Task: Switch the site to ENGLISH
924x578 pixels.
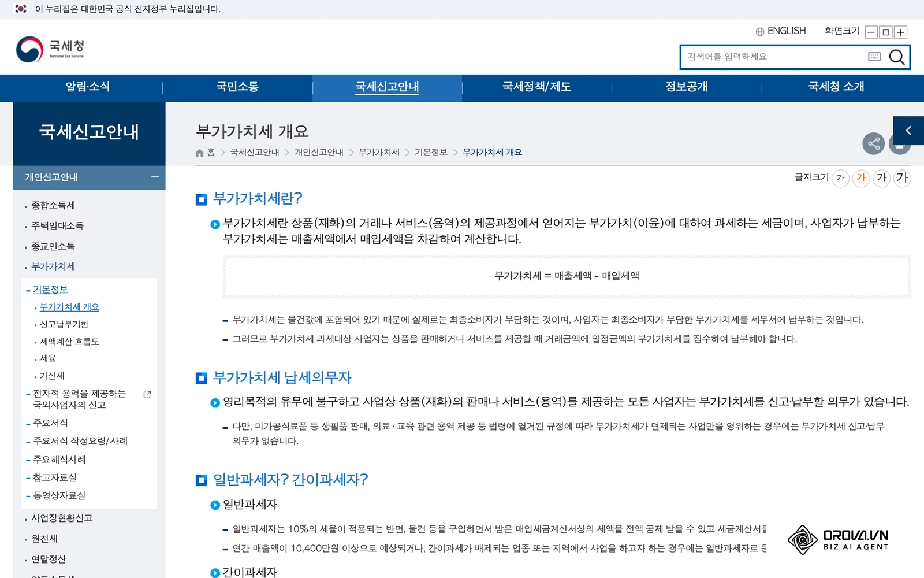Action: pyautogui.click(x=786, y=31)
